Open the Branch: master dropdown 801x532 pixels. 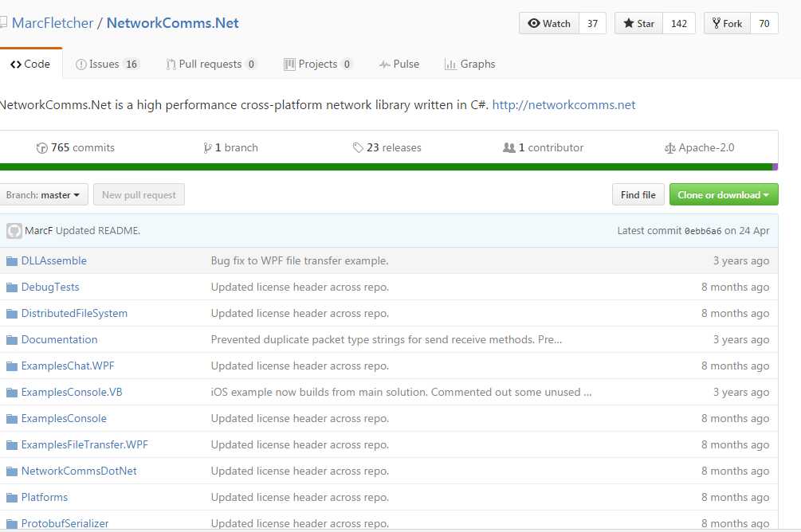point(43,194)
